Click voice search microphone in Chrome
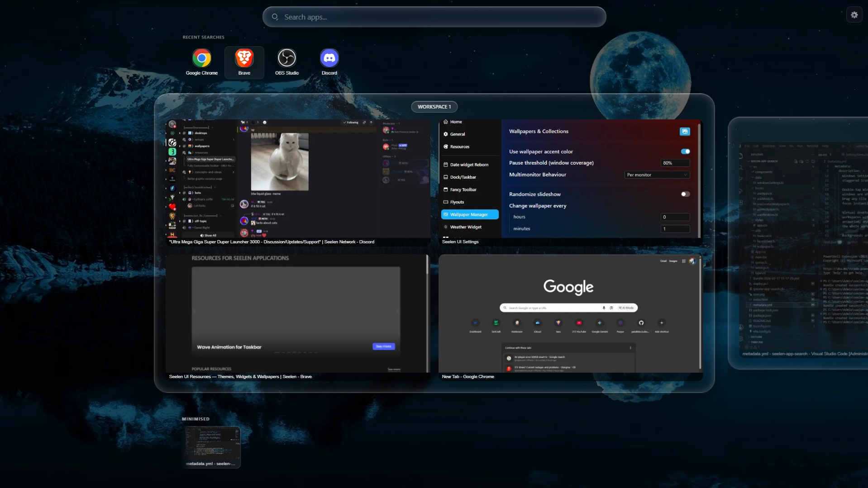The width and height of the screenshot is (868, 488). point(604,308)
